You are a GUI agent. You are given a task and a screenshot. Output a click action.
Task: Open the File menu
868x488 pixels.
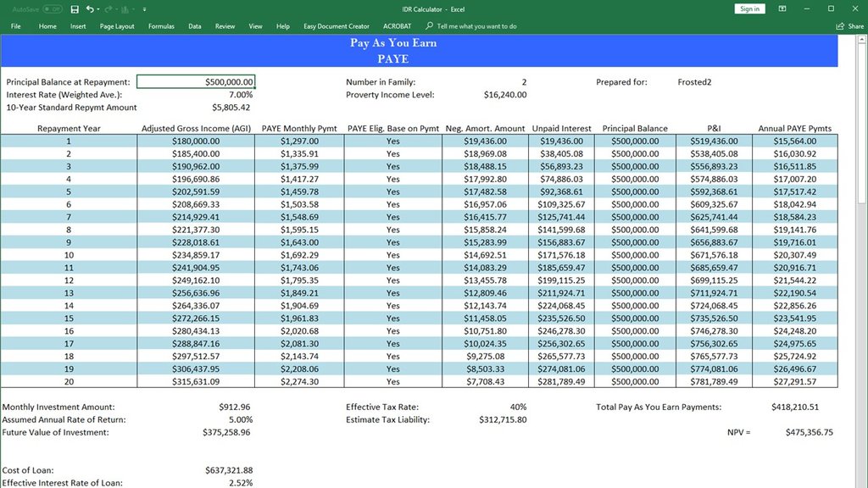[15, 26]
